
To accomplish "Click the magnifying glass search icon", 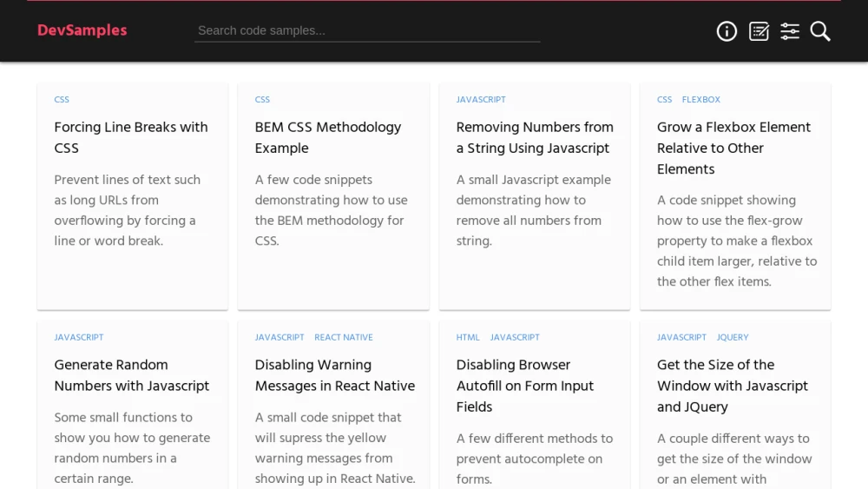I will pos(820,31).
